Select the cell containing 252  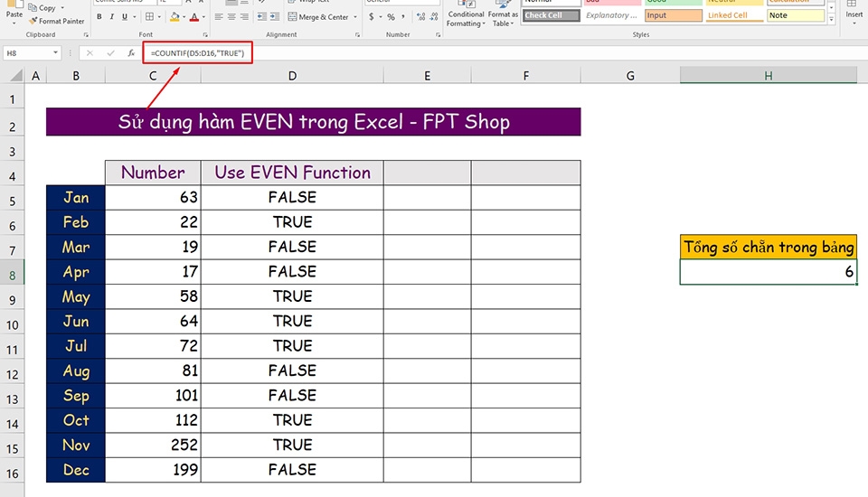click(153, 445)
